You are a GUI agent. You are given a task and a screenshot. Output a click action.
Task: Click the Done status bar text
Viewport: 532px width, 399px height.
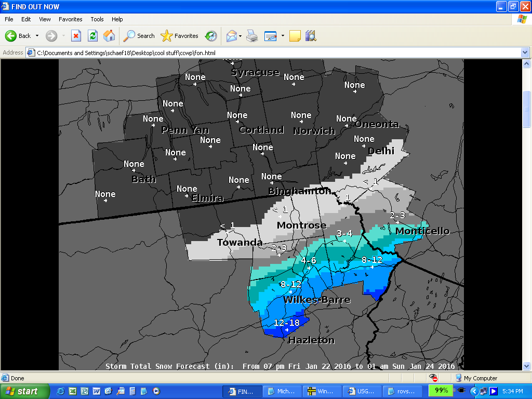coord(17,378)
